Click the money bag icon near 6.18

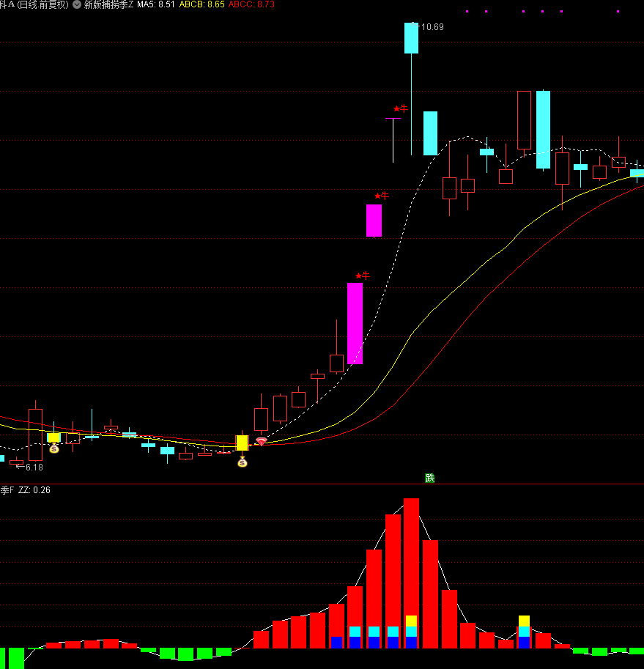(x=53, y=448)
